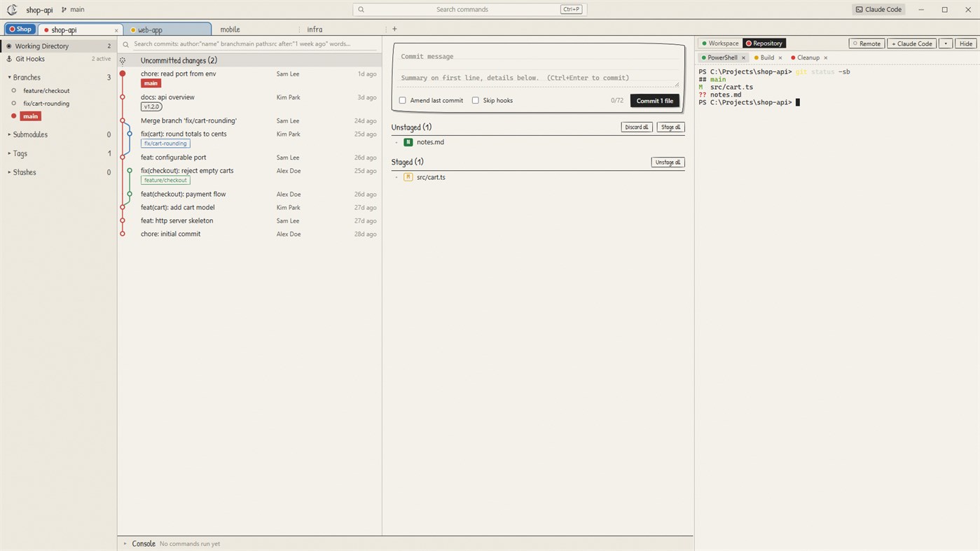
Task: Click the magnifier icon in the commit search bar
Action: 126,44
